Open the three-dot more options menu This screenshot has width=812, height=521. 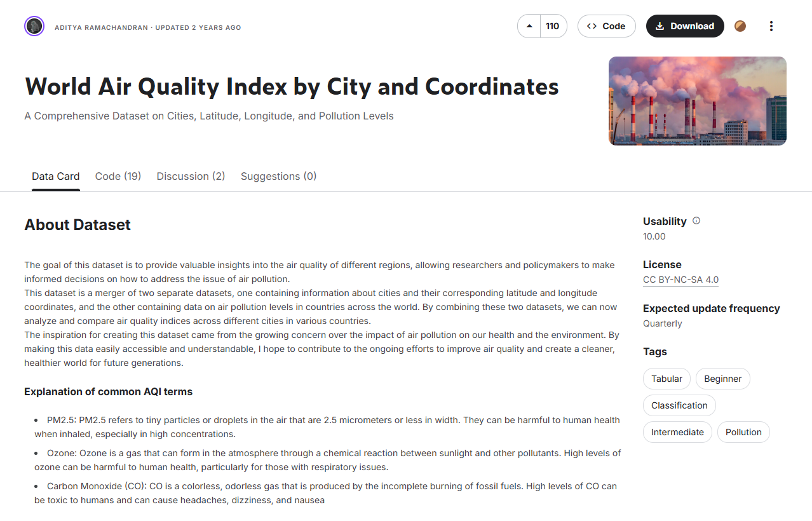[x=771, y=26]
